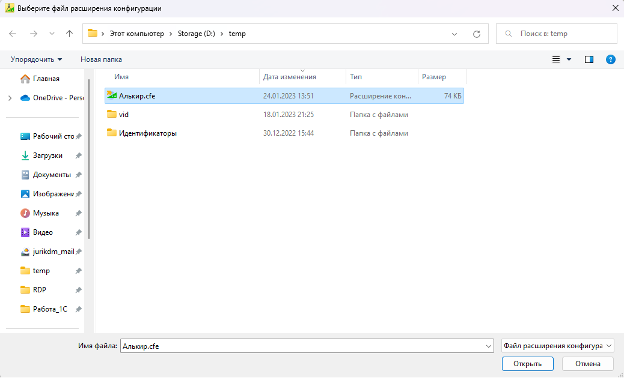This screenshot has width=624, height=378.
Task: Change the view layout icon
Action: pyautogui.click(x=556, y=59)
